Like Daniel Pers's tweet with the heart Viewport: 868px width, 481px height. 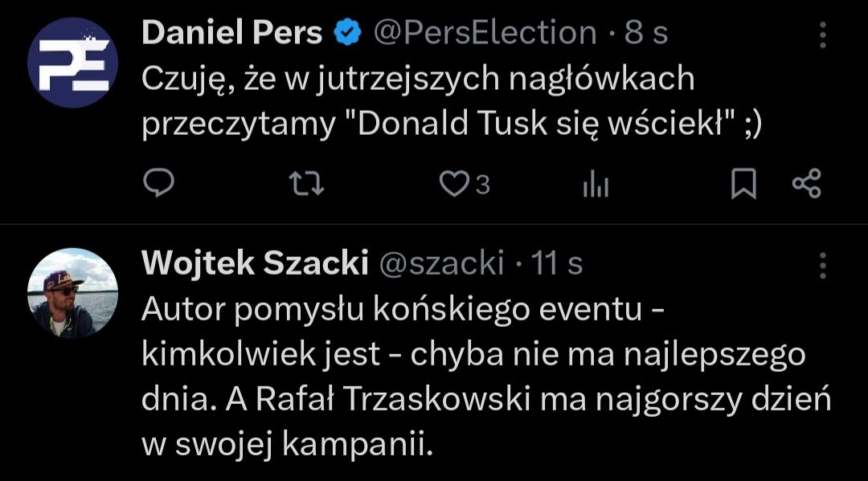[x=453, y=184]
